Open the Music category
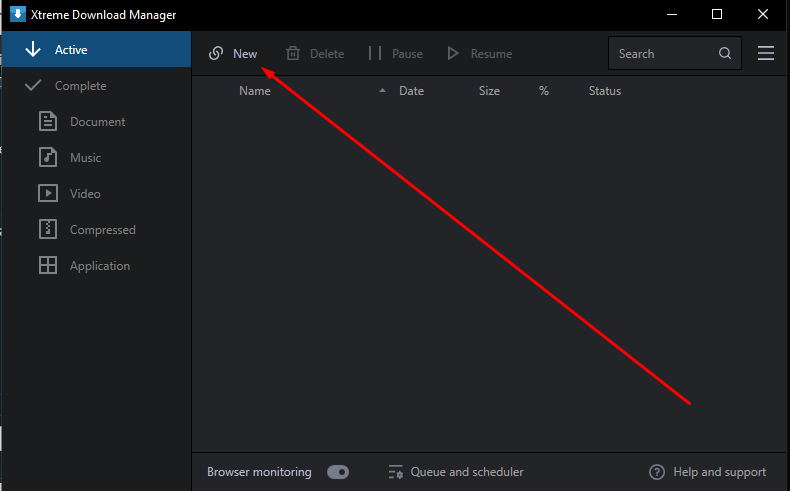The image size is (790, 491). (86, 158)
